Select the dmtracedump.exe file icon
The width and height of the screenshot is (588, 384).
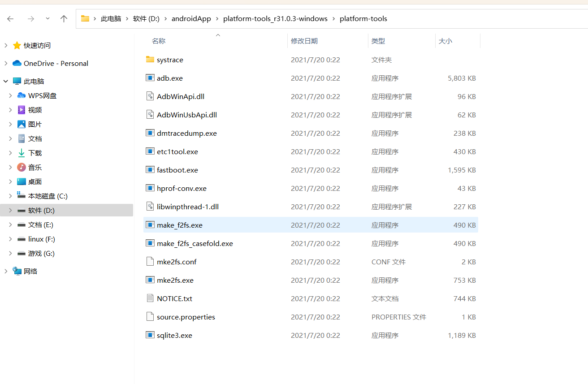(x=150, y=133)
